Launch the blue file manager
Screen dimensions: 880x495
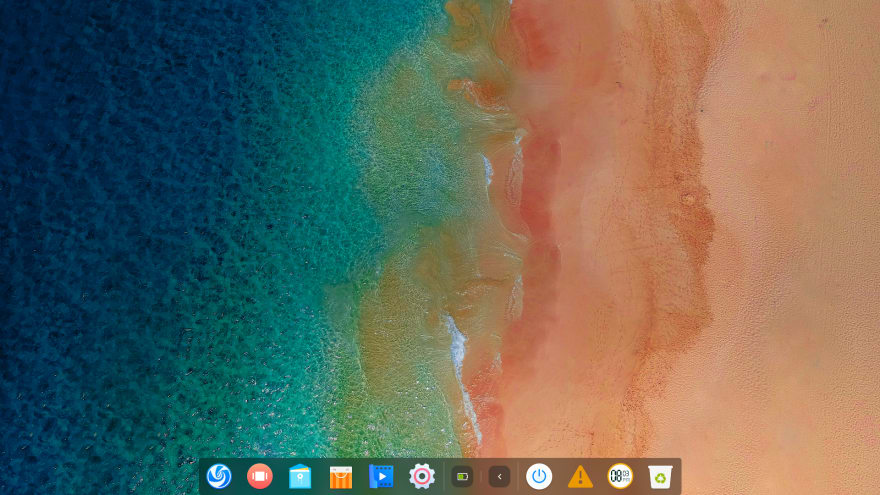click(300, 476)
